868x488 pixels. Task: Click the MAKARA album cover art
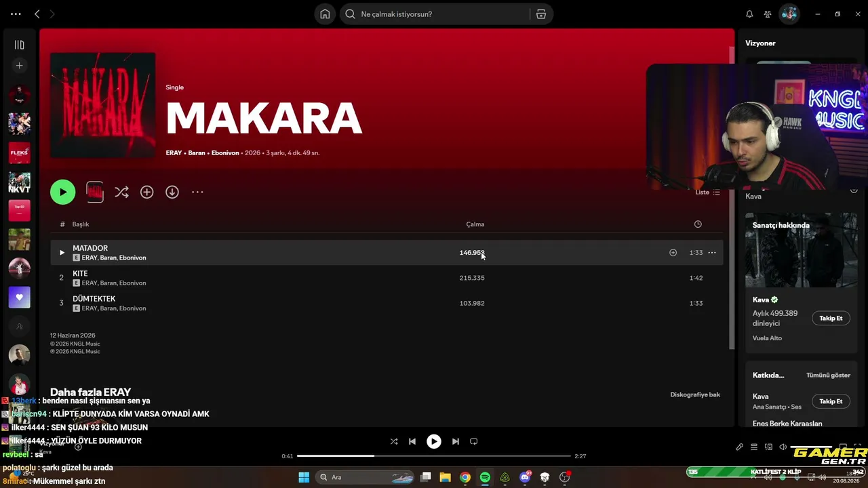103,105
